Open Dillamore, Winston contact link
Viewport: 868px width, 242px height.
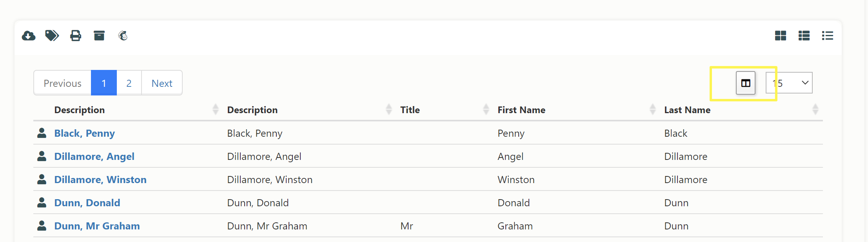(100, 180)
